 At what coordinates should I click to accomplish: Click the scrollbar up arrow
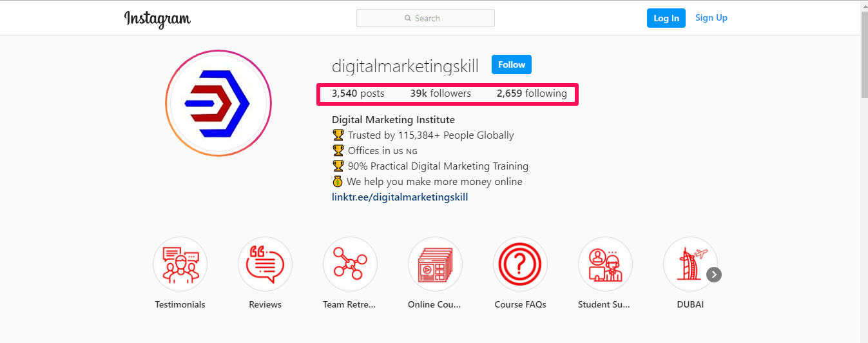[x=864, y=5]
